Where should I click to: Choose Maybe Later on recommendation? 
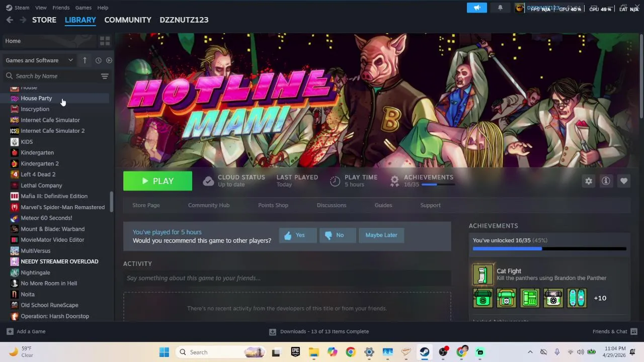(381, 235)
